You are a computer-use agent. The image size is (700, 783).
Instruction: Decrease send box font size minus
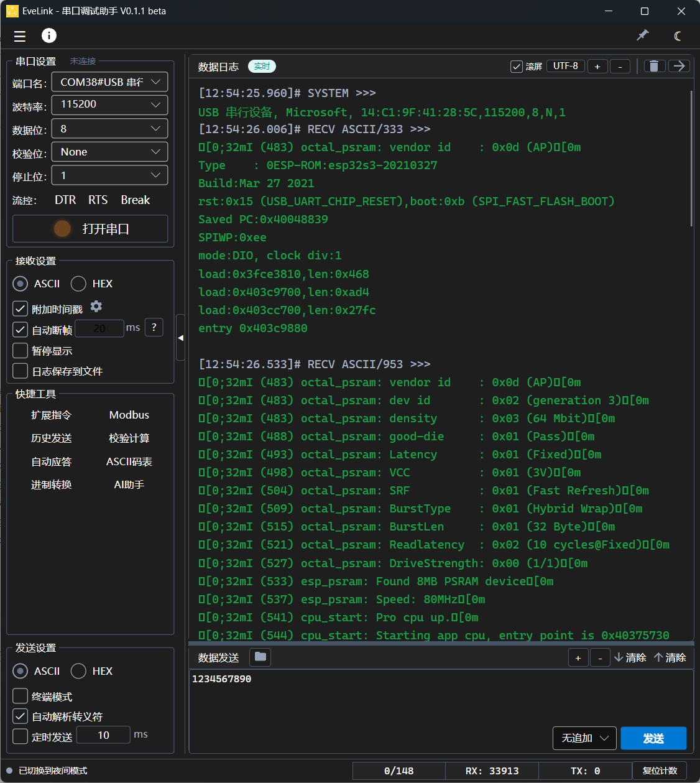(600, 657)
